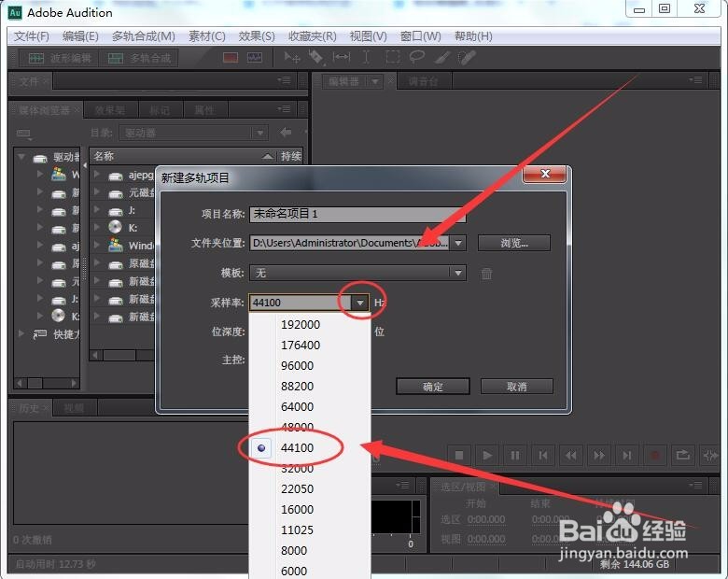The width and height of the screenshot is (728, 579).
Task: Toggle Skip Selection in transport
Action: tap(710, 455)
